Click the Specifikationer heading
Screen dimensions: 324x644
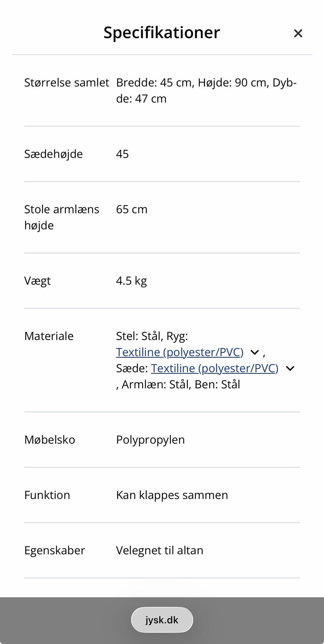162,32
